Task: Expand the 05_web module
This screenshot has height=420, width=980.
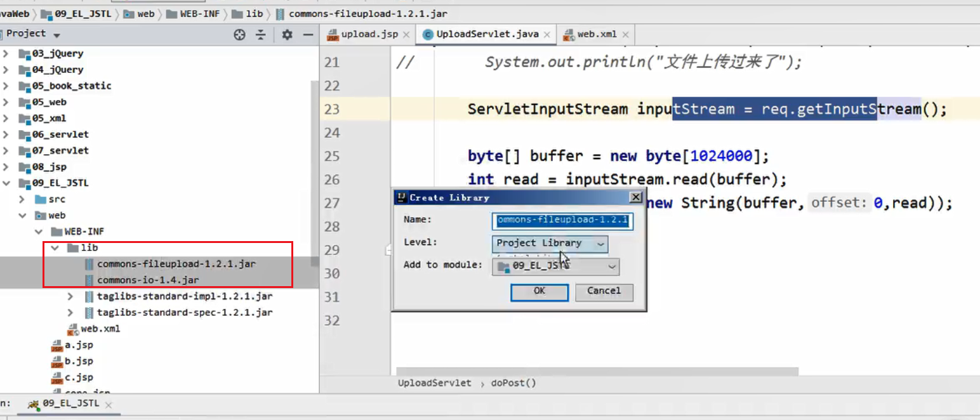Action: 6,102
